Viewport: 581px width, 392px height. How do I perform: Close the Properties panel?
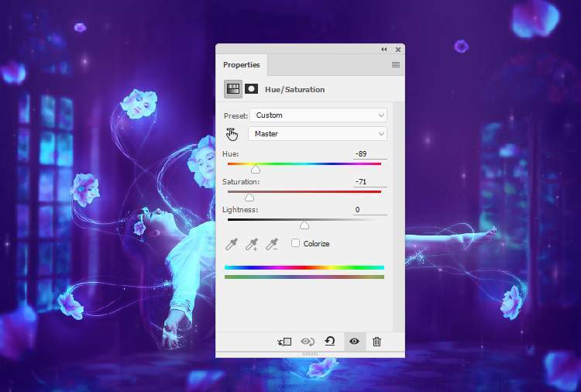398,50
